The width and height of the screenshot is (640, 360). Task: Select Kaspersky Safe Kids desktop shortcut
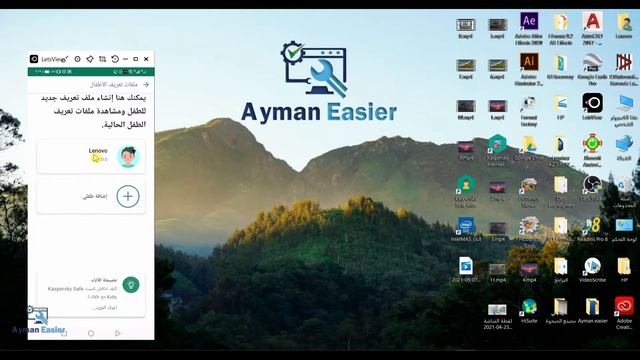pos(465,191)
